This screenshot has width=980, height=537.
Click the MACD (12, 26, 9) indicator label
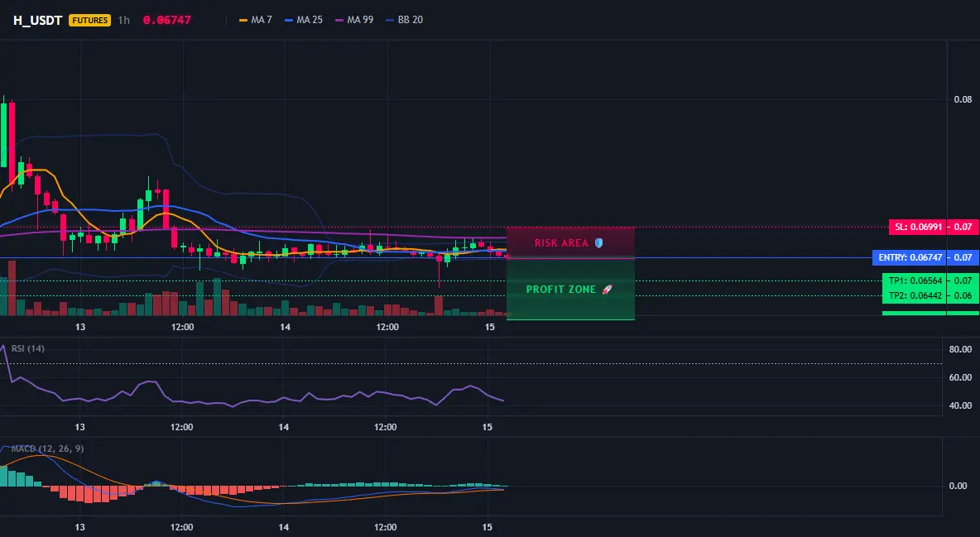click(47, 448)
